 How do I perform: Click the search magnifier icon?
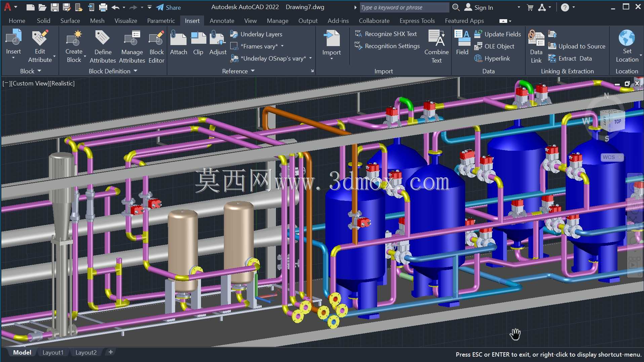[456, 7]
